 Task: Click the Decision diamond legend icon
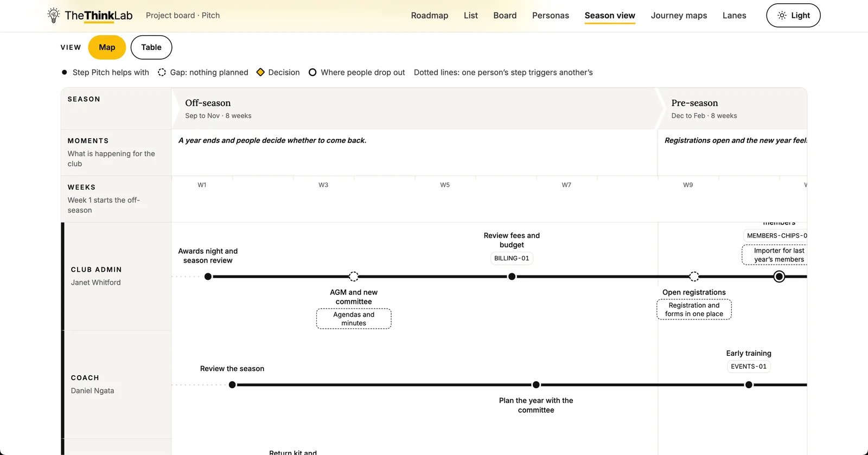click(260, 72)
